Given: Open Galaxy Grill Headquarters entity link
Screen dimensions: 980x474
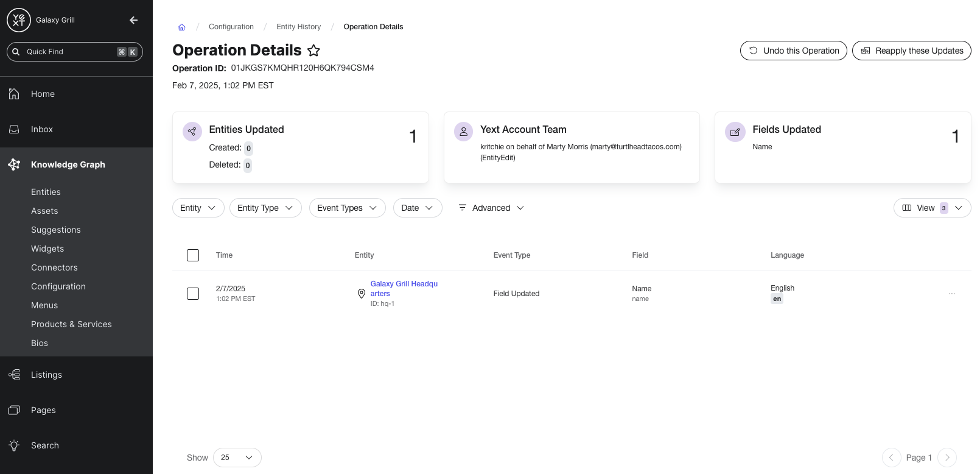Looking at the screenshot, I should coord(404,289).
